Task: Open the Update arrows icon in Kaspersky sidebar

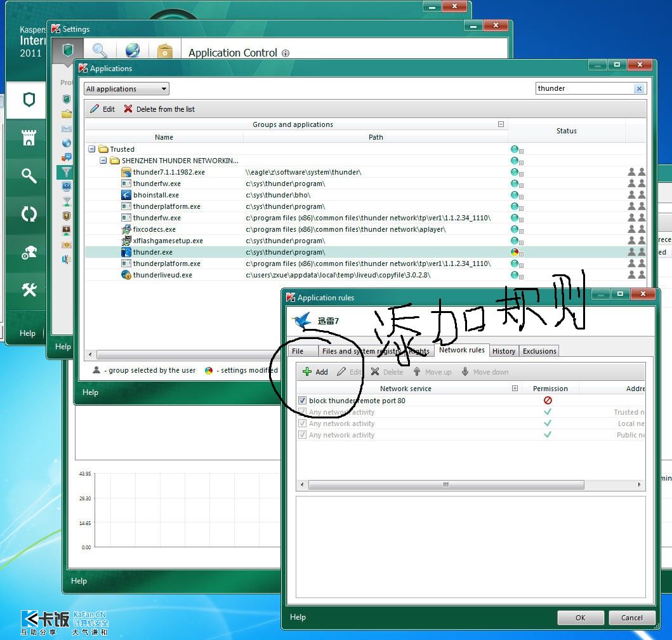Action: pyautogui.click(x=29, y=213)
